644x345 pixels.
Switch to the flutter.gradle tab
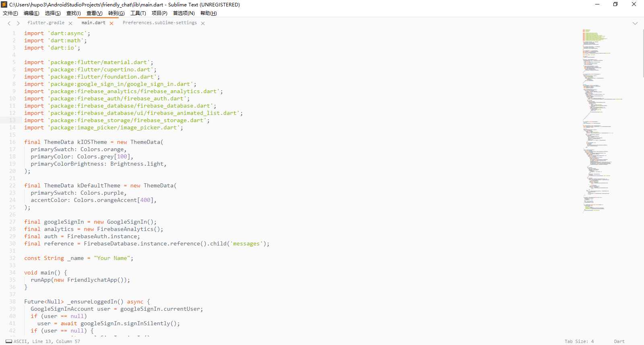[46, 23]
